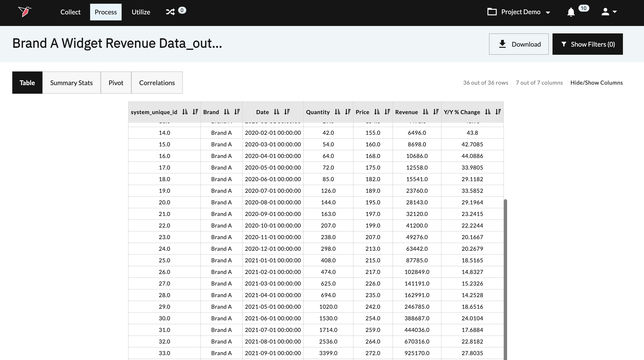The width and height of the screenshot is (644, 360).
Task: Click the Download button
Action: 519,44
